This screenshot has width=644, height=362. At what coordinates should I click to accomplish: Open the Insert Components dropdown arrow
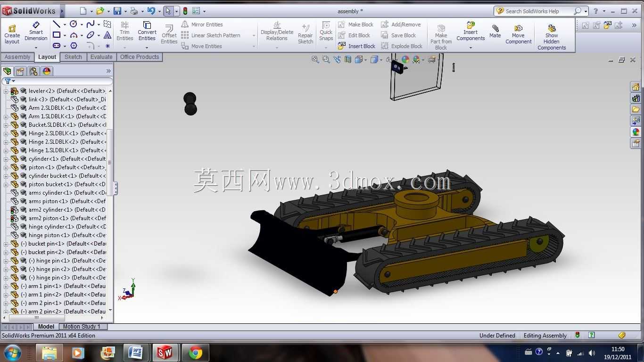coord(471,47)
